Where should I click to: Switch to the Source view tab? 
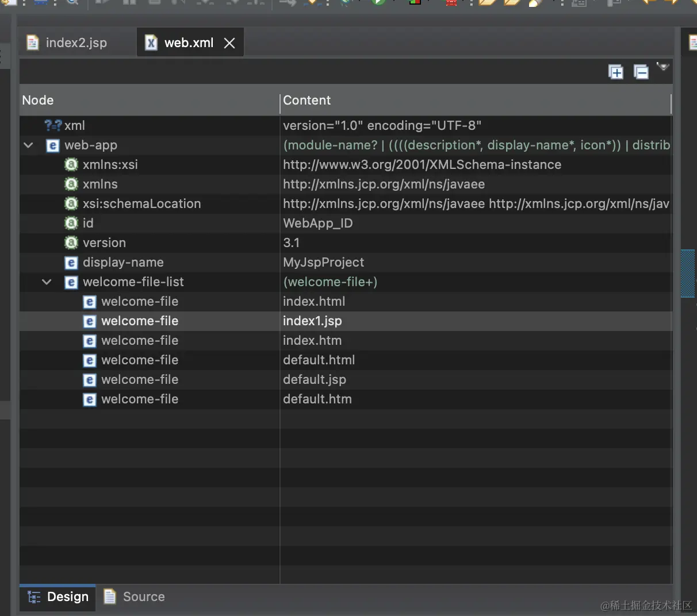(x=134, y=597)
